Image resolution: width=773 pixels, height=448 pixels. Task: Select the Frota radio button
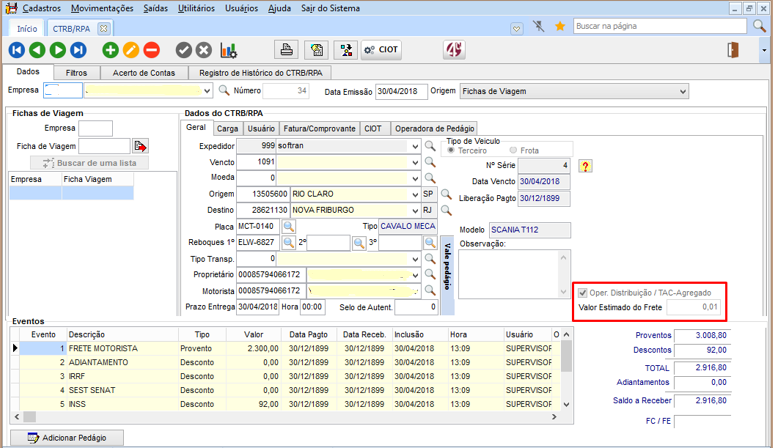514,150
